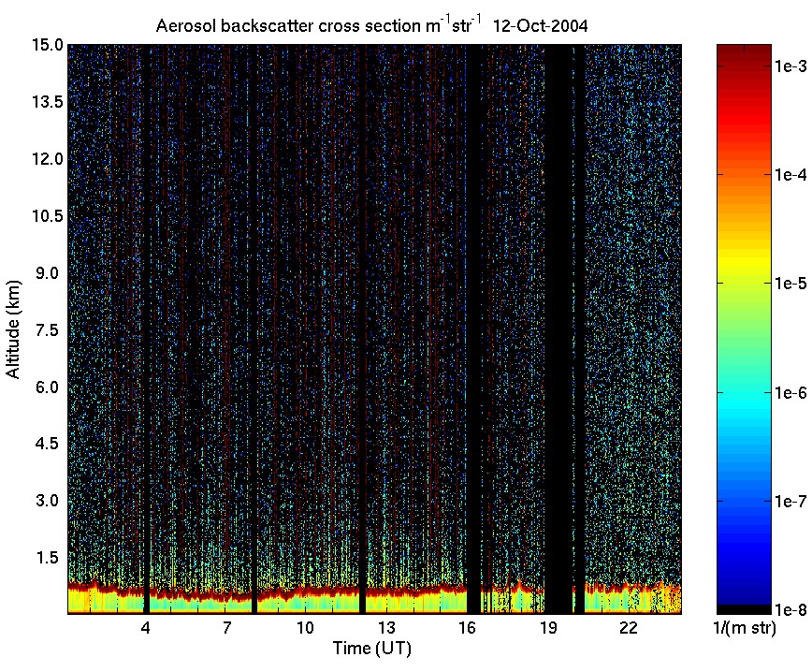Click the time tick label 22
This screenshot has height=672, width=812.
(x=628, y=628)
